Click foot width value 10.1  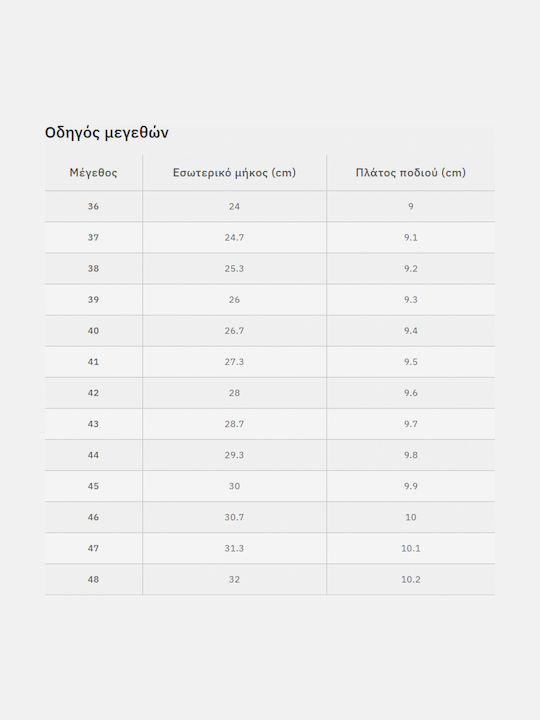pyautogui.click(x=411, y=548)
